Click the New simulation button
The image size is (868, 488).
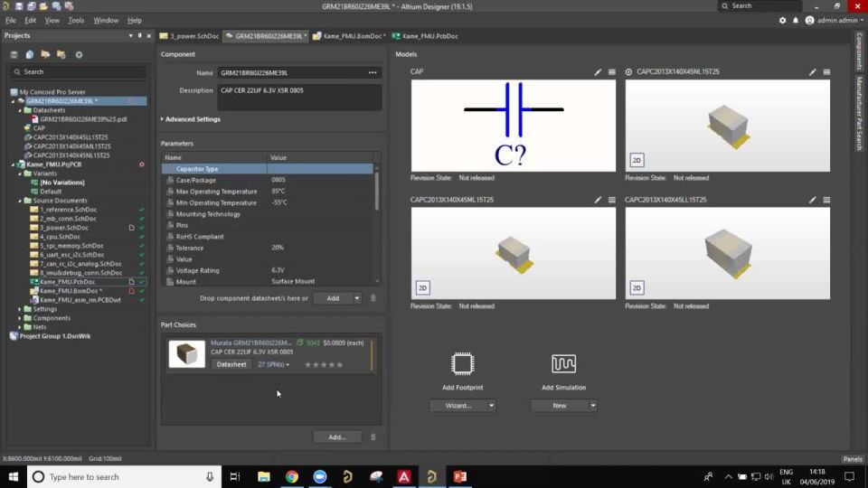(560, 406)
